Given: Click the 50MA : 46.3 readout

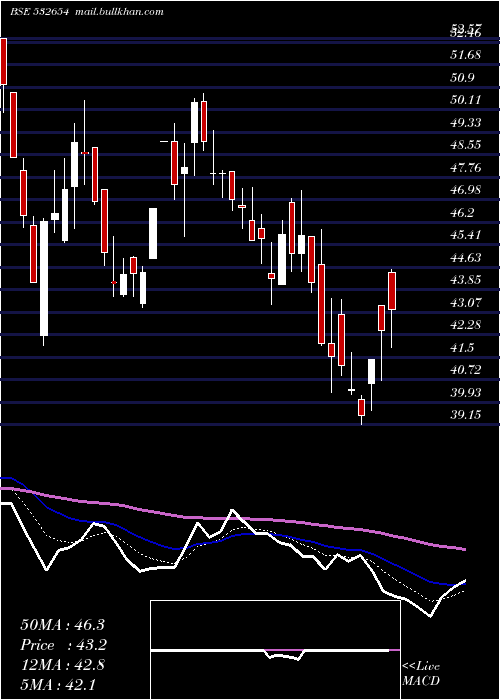Looking at the screenshot, I should pyautogui.click(x=62, y=625).
